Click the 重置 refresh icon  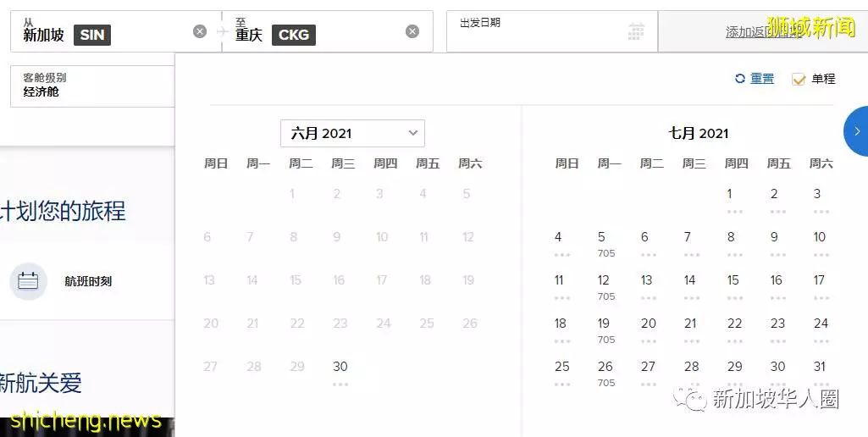[x=740, y=79]
